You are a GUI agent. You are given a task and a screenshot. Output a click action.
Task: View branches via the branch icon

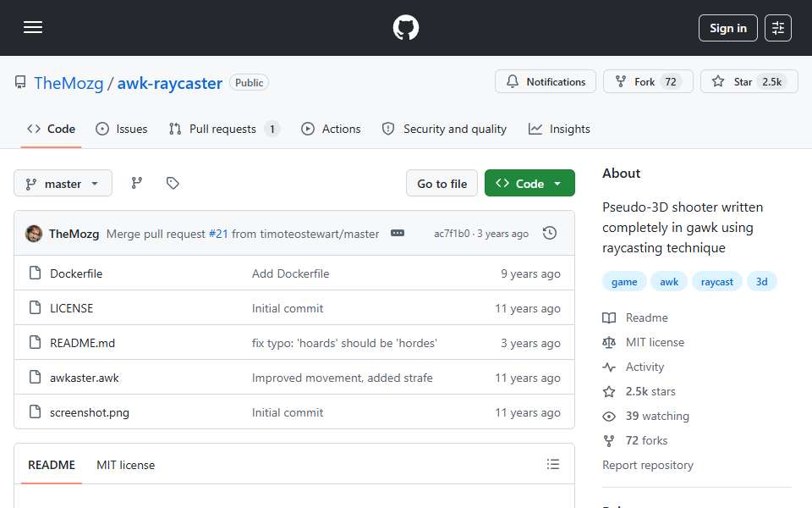click(137, 183)
